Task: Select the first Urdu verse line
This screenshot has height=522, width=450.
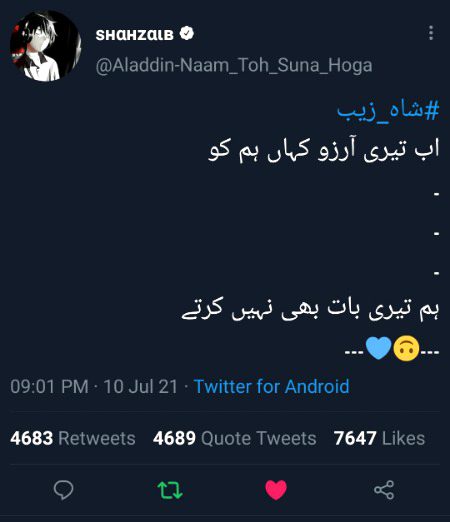Action: point(324,152)
